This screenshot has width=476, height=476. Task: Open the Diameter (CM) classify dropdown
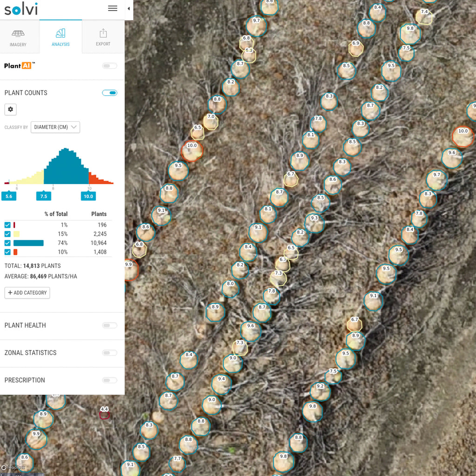click(x=55, y=127)
